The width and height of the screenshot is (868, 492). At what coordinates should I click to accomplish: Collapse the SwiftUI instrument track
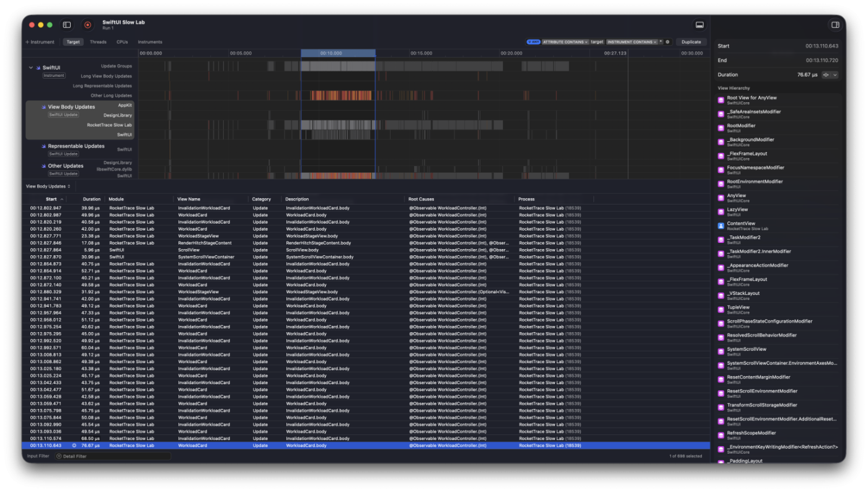pyautogui.click(x=31, y=68)
